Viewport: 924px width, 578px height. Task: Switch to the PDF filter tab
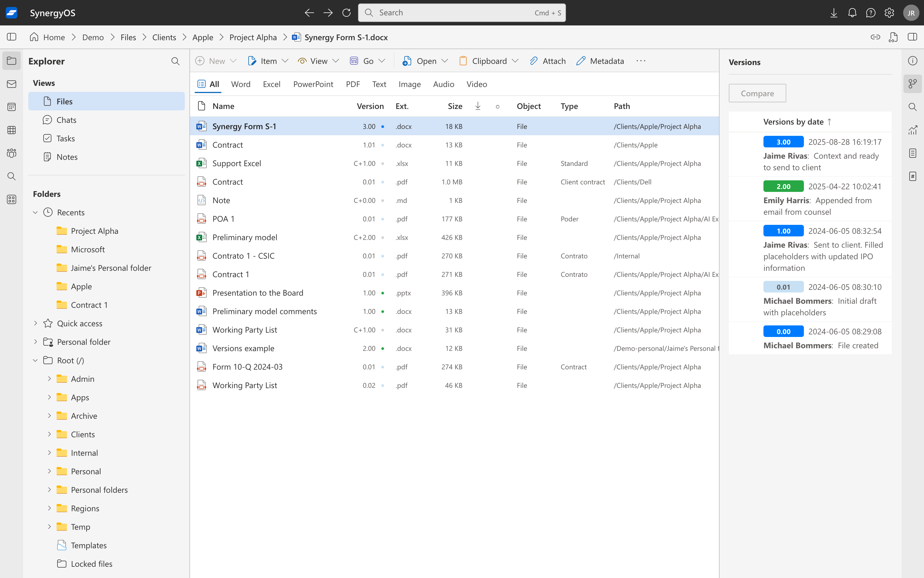353,84
